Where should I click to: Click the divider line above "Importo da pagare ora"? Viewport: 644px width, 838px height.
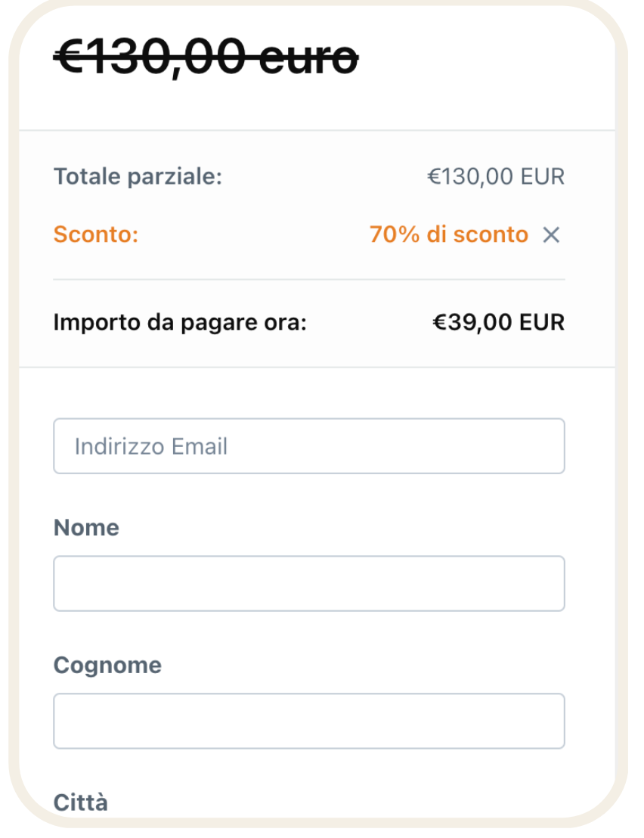point(308,280)
